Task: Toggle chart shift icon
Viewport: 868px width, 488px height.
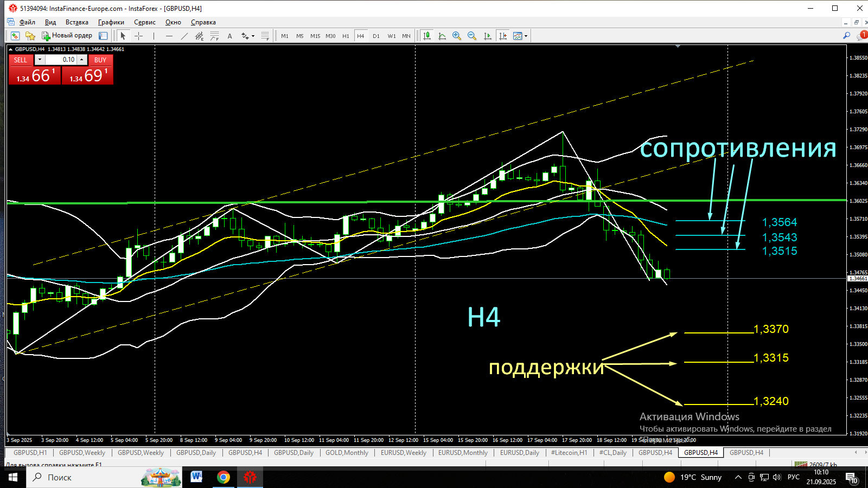Action: tap(503, 36)
